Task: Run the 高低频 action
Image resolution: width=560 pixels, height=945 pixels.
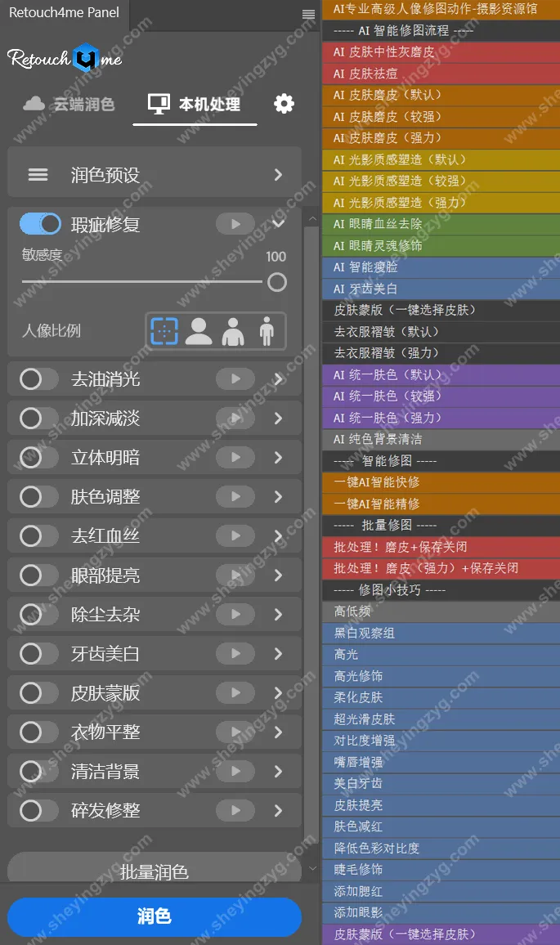Action: point(441,611)
